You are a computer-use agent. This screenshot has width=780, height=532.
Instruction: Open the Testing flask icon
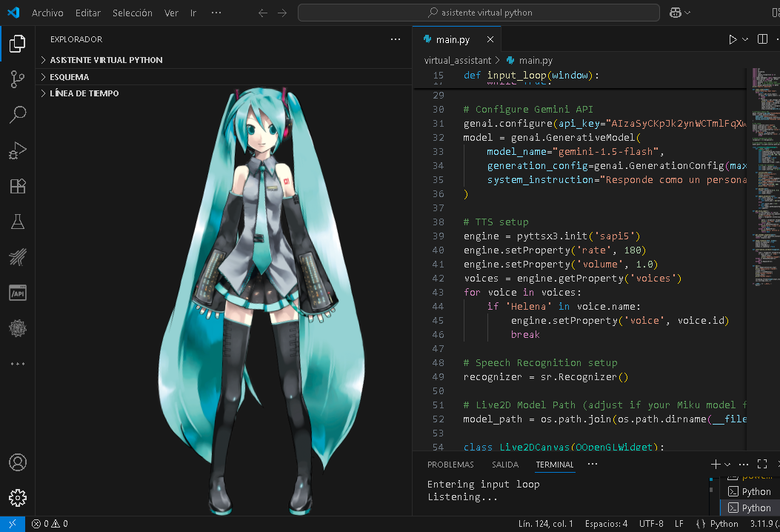(18, 222)
